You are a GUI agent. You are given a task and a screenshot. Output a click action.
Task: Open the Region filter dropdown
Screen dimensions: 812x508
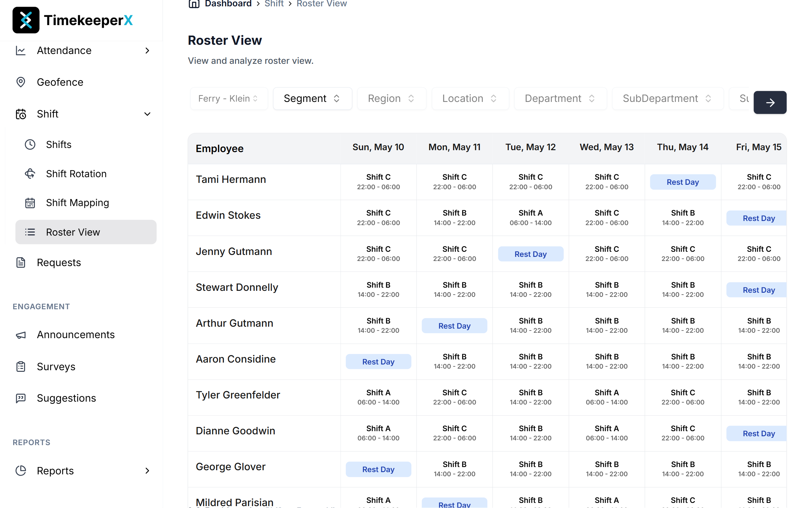[x=392, y=98]
